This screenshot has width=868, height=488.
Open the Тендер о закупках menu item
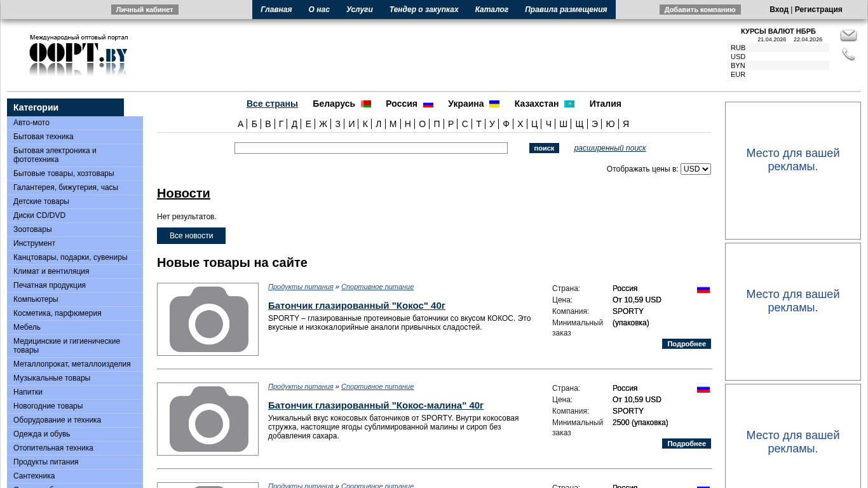pos(424,10)
